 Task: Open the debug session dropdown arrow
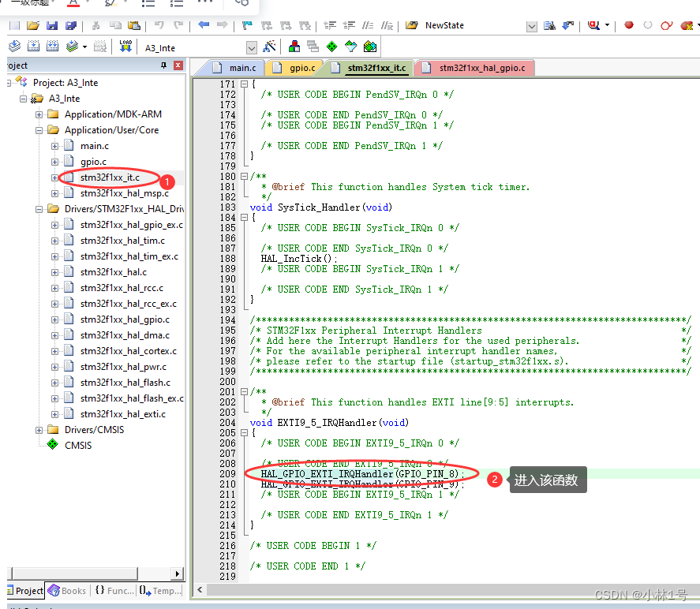coord(607,25)
